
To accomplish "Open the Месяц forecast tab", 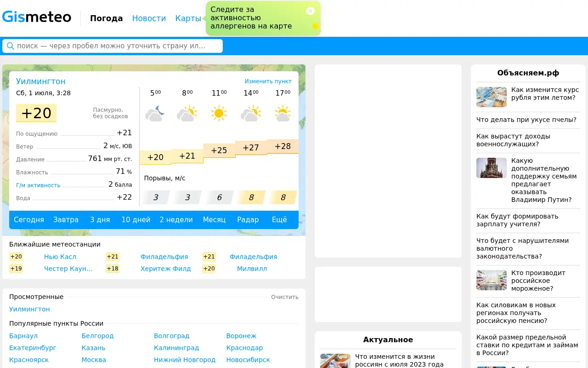I will click(x=214, y=220).
